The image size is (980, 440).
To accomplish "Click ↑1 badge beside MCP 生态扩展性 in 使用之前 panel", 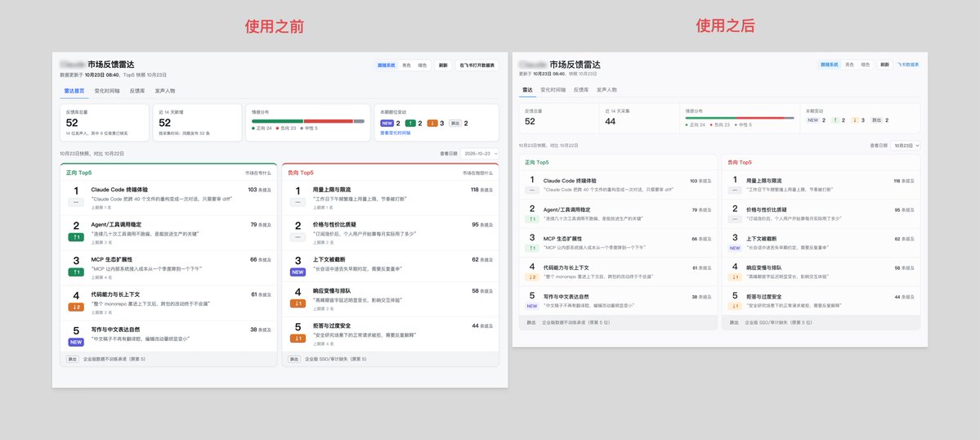I will (x=76, y=272).
